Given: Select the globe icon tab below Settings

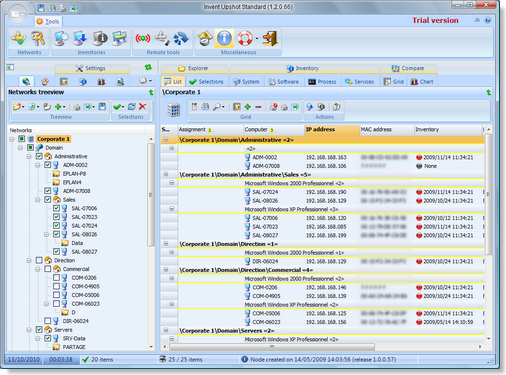Looking at the screenshot, I should (26, 81).
